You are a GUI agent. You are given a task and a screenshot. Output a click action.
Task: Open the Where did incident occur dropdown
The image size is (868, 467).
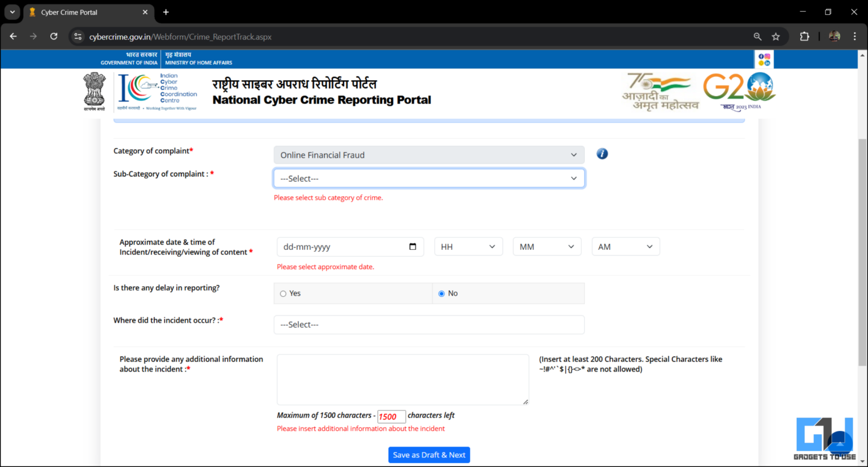(x=428, y=325)
